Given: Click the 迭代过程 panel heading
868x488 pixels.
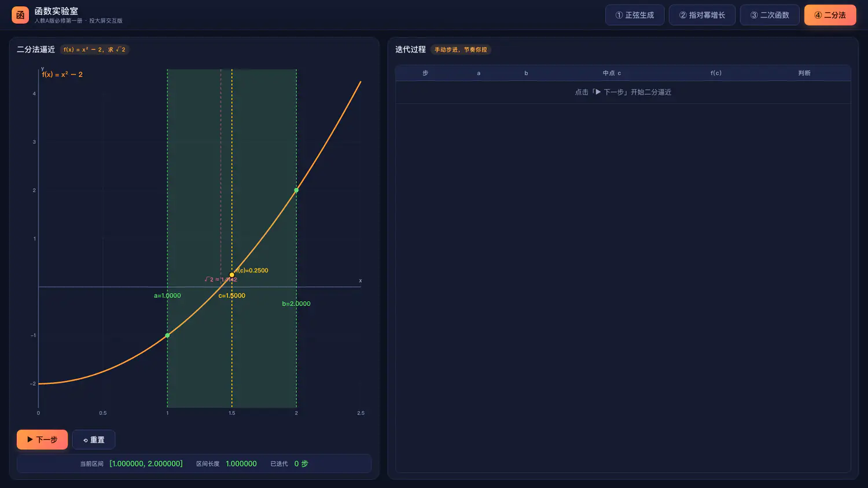Looking at the screenshot, I should click(x=410, y=50).
